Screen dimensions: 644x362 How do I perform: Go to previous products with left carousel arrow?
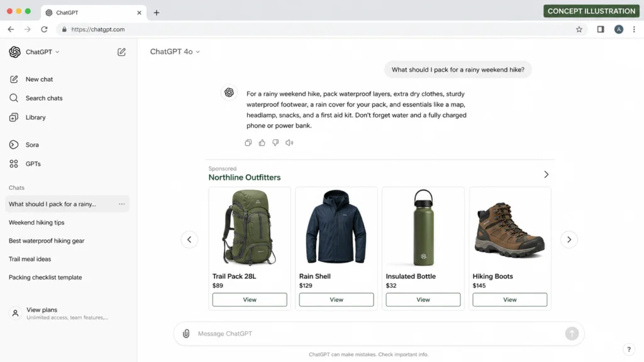[189, 239]
